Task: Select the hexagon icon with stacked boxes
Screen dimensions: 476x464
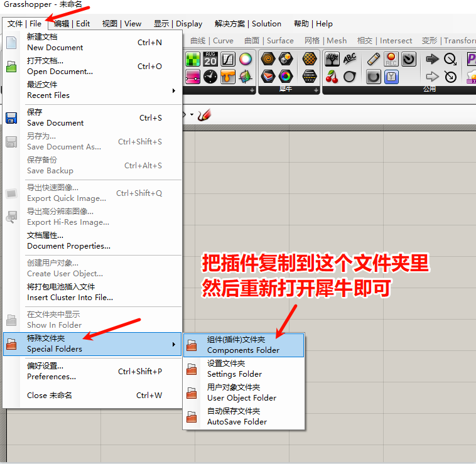Action: coord(286,59)
